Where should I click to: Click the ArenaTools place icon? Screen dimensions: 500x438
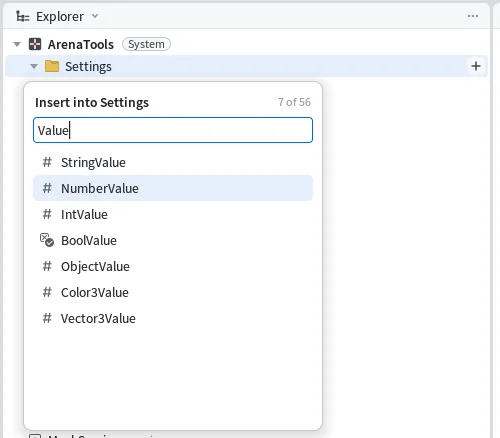35,44
